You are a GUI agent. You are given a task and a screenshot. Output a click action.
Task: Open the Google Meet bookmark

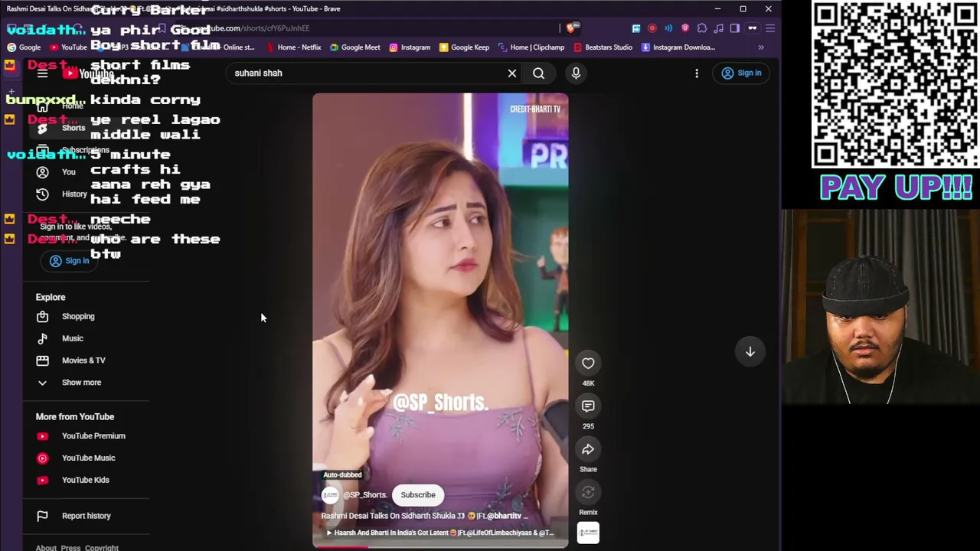click(354, 47)
